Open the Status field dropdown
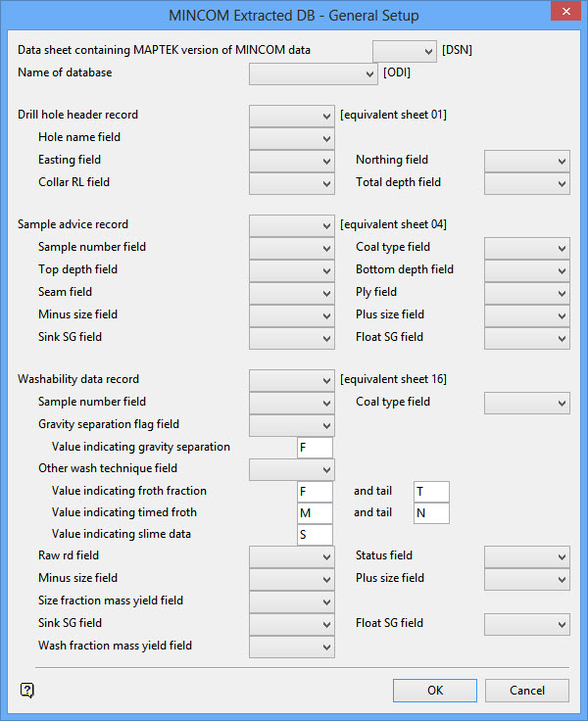588x721 pixels. pos(527,556)
